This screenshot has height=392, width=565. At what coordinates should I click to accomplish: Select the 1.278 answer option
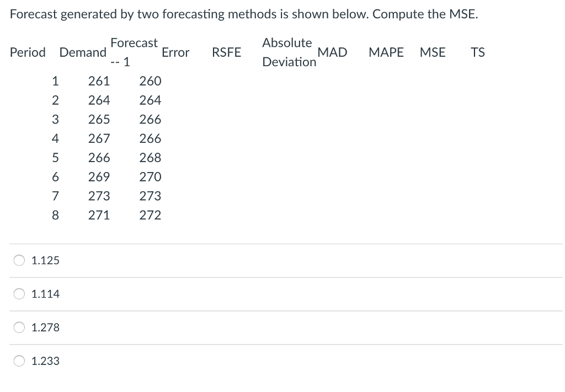coord(19,327)
